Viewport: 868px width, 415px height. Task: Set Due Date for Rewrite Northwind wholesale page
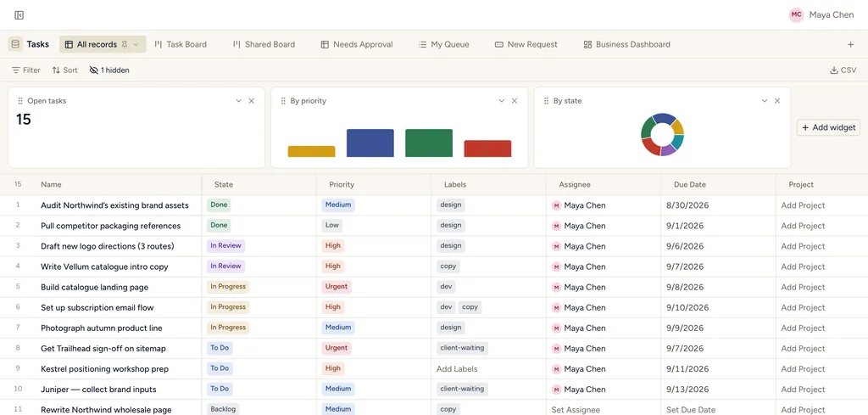(691, 410)
